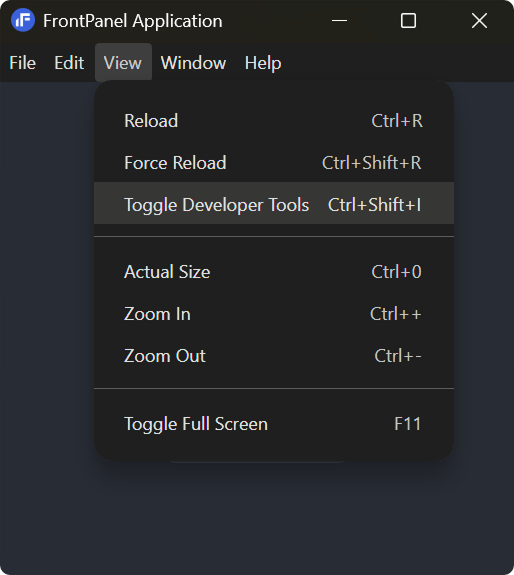Image resolution: width=514 pixels, height=575 pixels.
Task: Select the Zoom In menu entry
Action: (274, 314)
